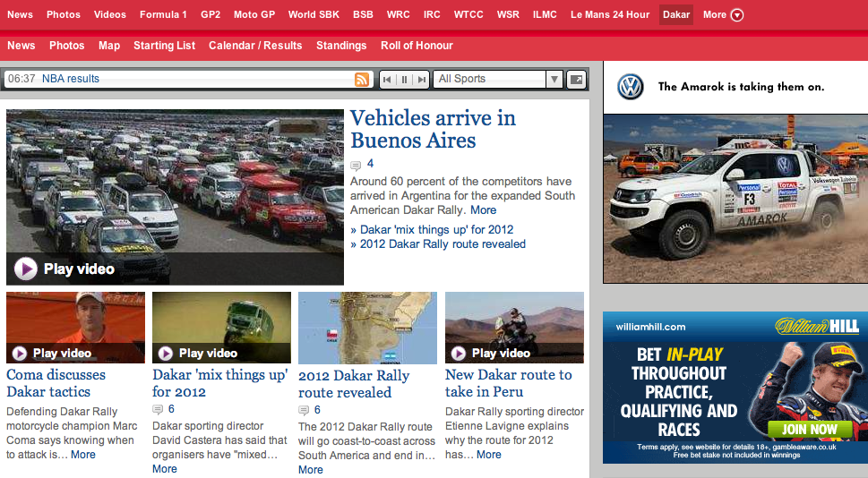Image resolution: width=868 pixels, height=478 pixels.
Task: Click More under 2012 route revealed summary
Action: [x=311, y=470]
